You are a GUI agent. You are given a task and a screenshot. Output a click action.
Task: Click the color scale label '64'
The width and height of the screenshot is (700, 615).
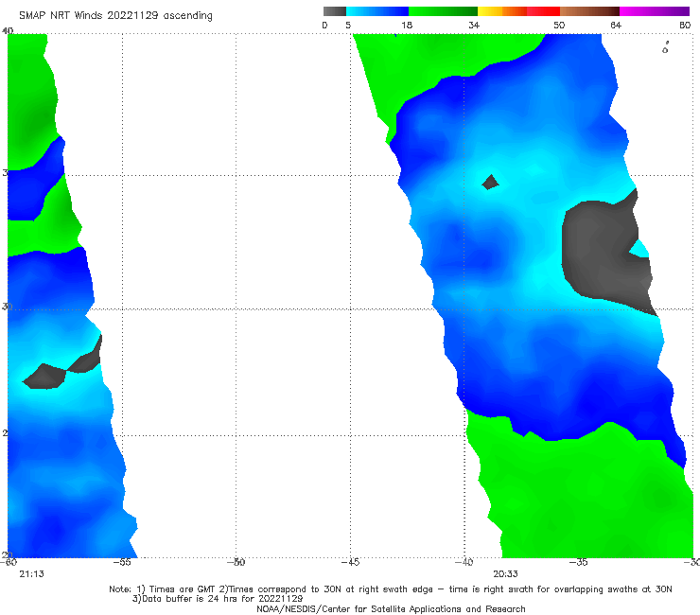(616, 25)
